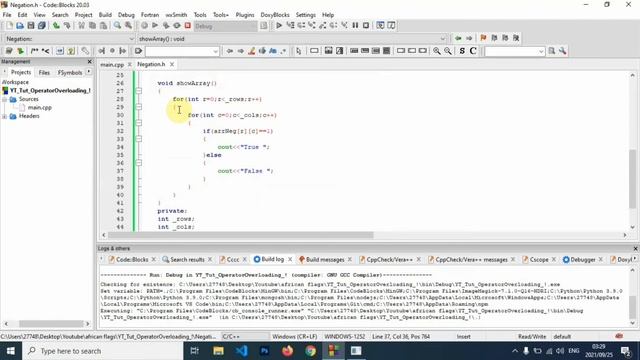Toggle bookmark with the orange flag icon
Viewport: 640px width, 360px height.
[483, 38]
